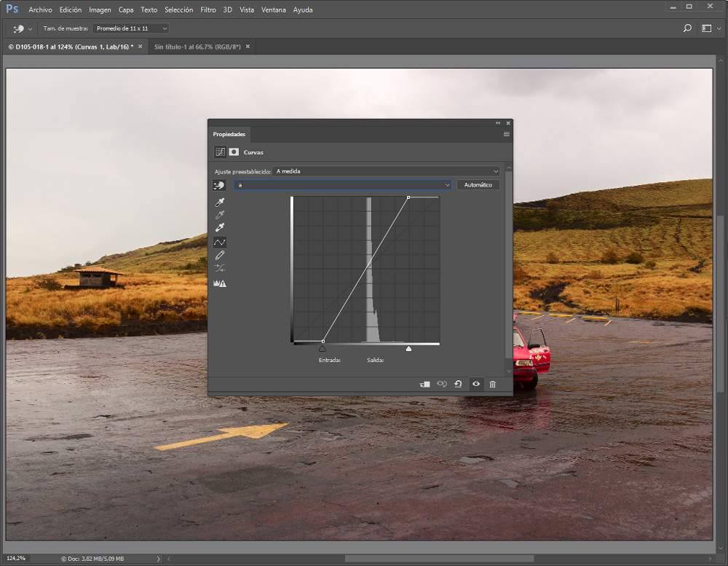Open the channel dropdown showing 'a'
The width and height of the screenshot is (728, 566).
(343, 185)
